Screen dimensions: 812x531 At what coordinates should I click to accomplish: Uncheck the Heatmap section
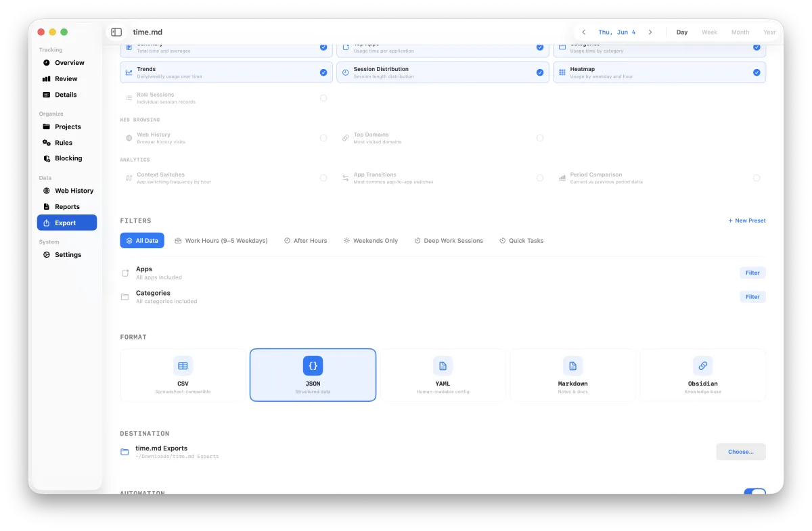tap(757, 72)
